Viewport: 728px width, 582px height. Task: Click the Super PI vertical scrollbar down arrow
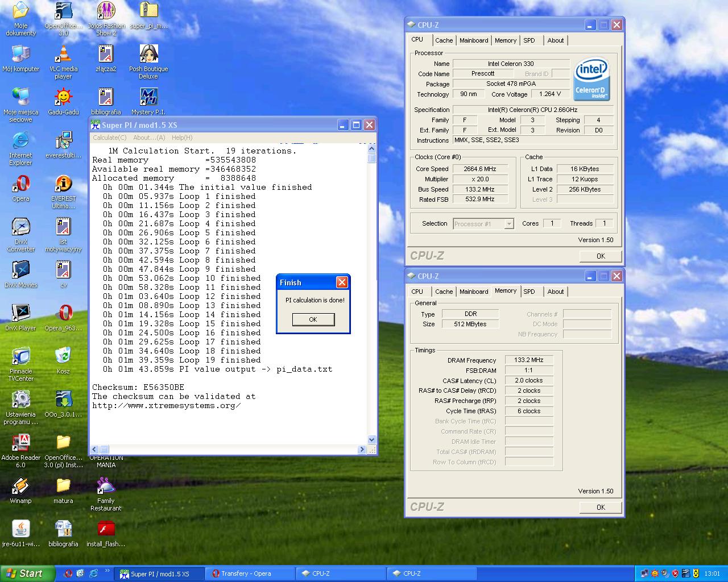click(372, 439)
